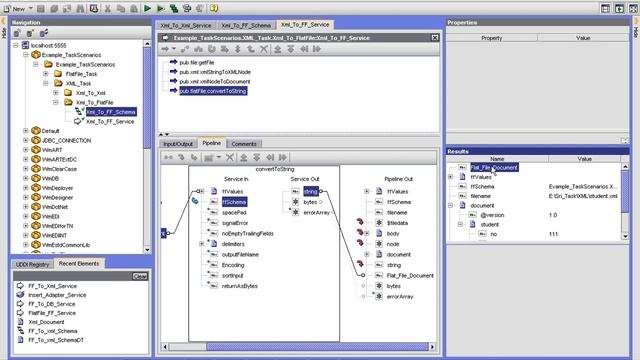640x360 pixels.
Task: Click flow editor delete X icon
Action: pos(264,49)
